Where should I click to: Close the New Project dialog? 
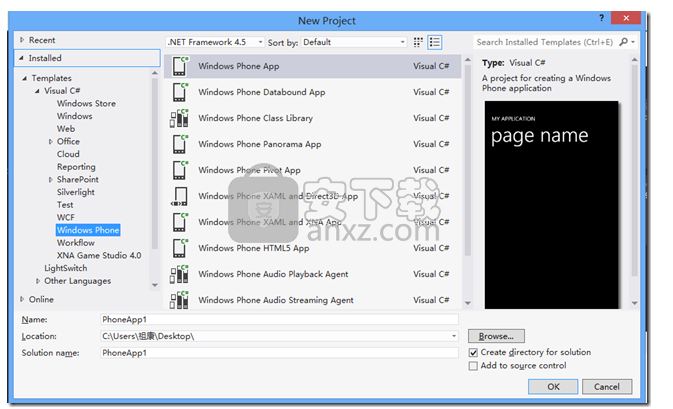tap(625, 18)
